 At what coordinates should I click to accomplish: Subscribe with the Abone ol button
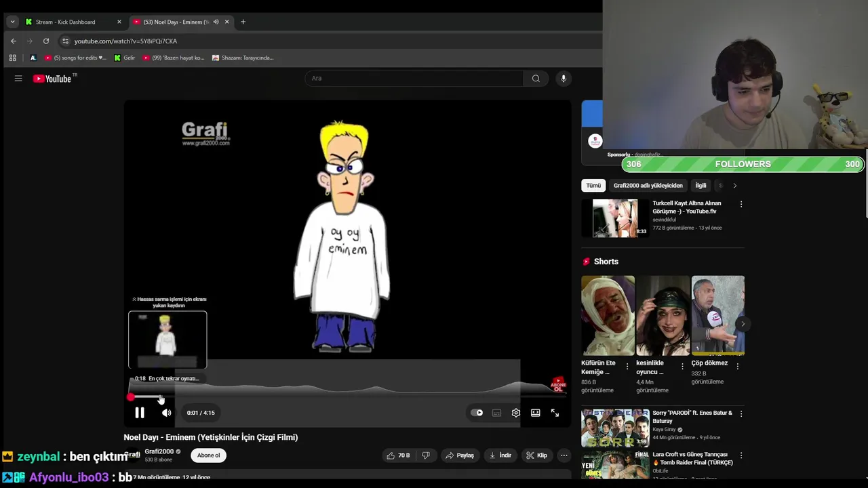coord(208,455)
